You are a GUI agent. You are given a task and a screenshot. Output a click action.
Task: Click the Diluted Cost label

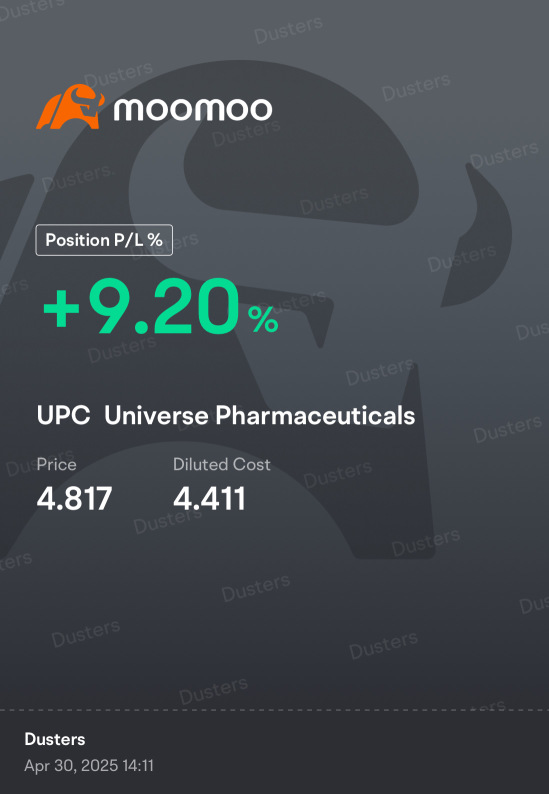coord(222,464)
